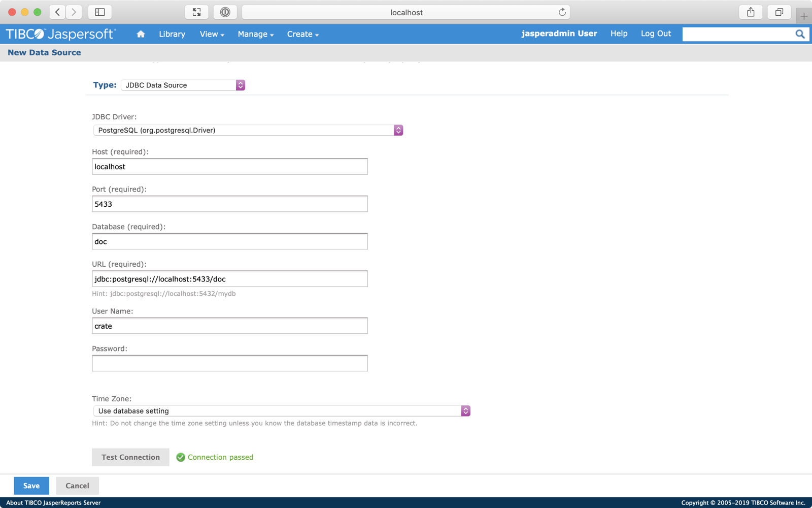Click the Log Out link
The image size is (812, 508).
click(x=656, y=34)
